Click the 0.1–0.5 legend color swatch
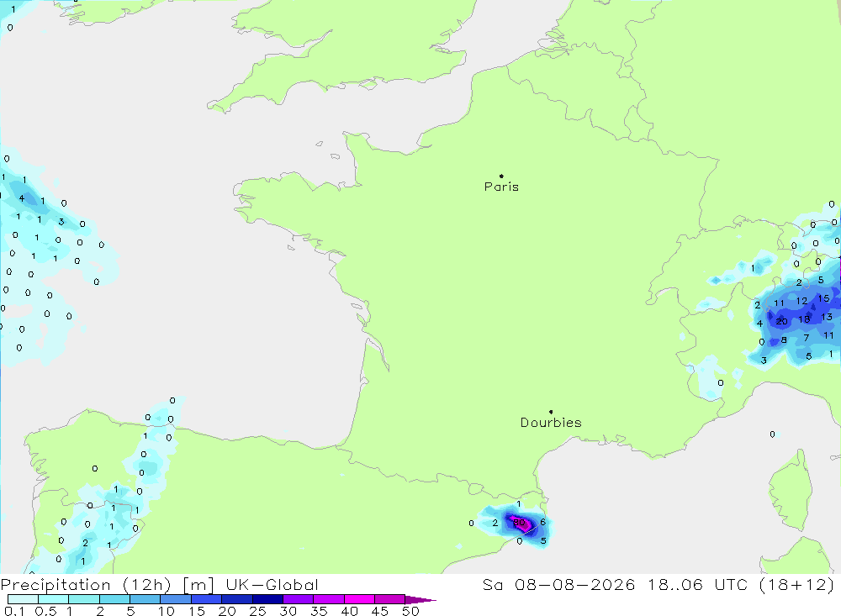The height and width of the screenshot is (616, 841). click(23, 599)
